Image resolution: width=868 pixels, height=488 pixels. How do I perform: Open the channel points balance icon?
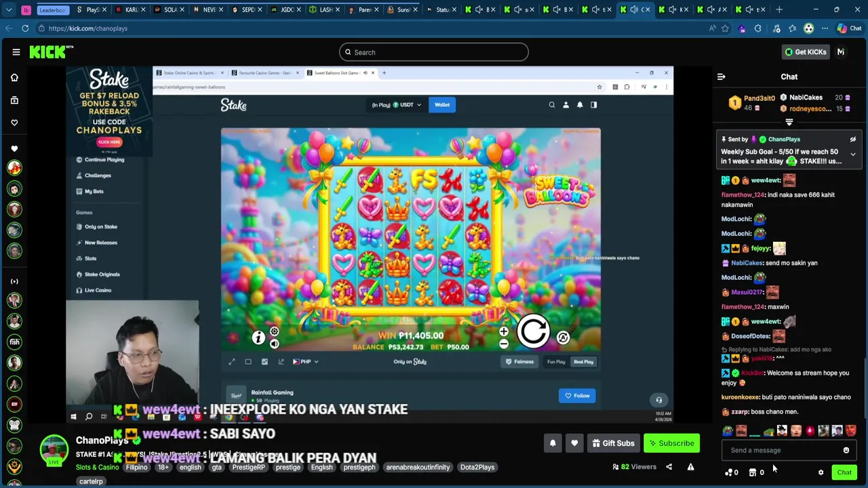[x=731, y=472]
